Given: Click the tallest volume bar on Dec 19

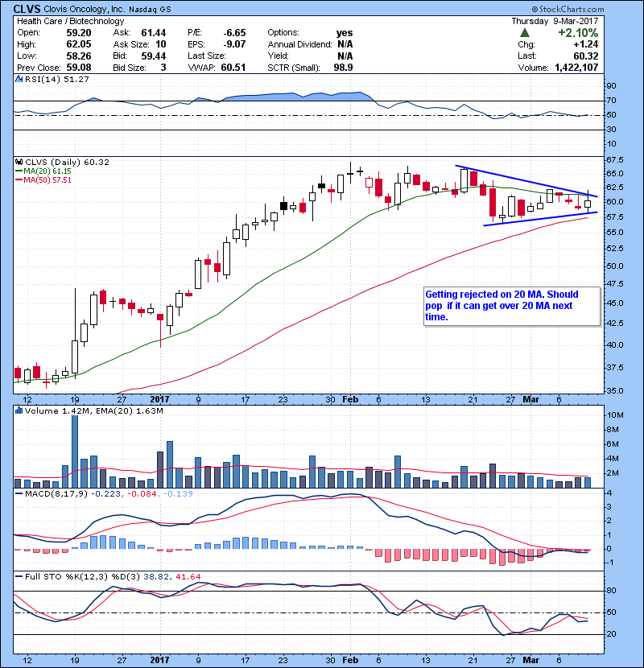Looking at the screenshot, I should pyautogui.click(x=75, y=452).
